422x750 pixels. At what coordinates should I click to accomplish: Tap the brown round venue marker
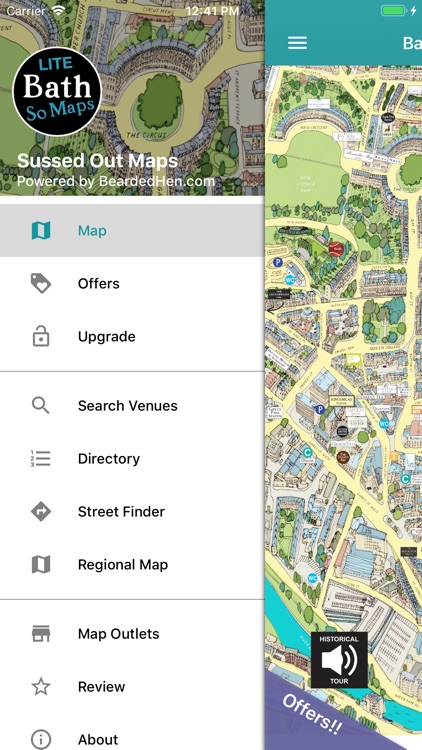click(343, 457)
